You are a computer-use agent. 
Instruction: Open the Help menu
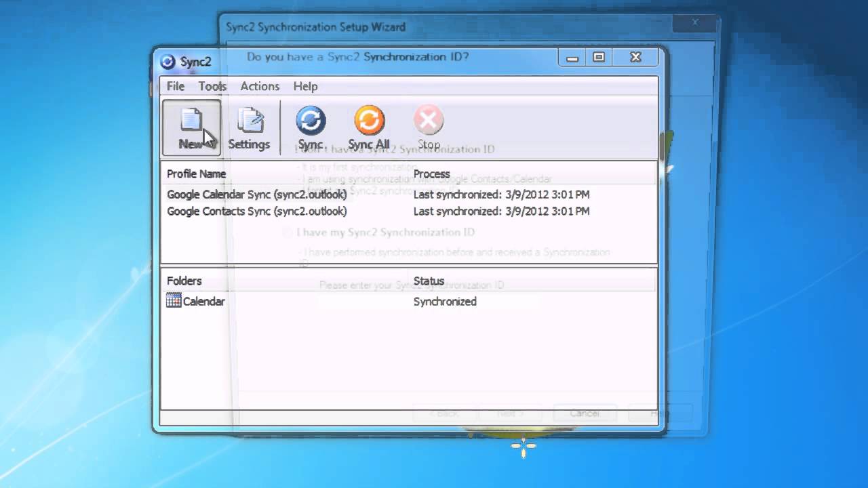305,86
